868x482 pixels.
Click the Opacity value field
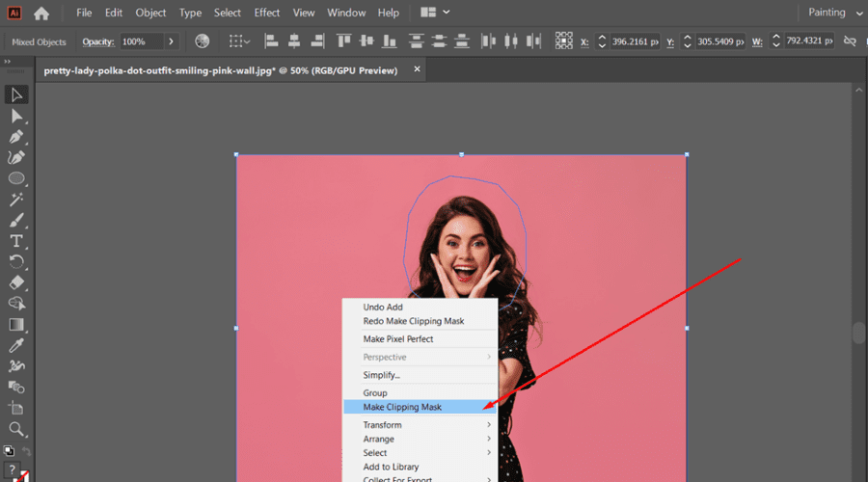tap(141, 41)
